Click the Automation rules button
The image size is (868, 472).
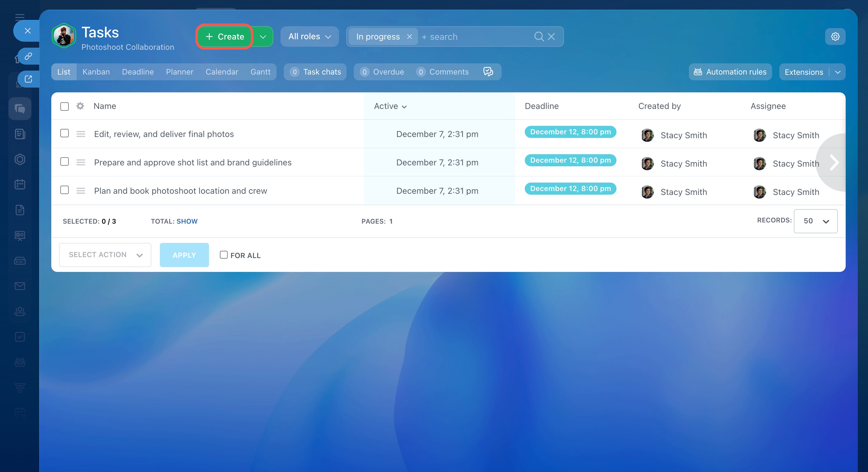click(730, 72)
